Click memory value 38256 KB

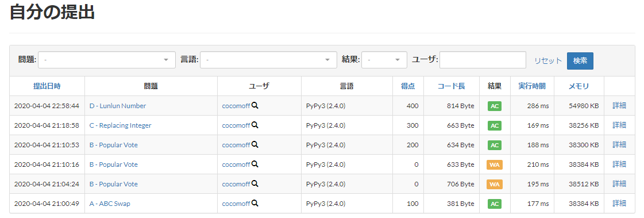pos(584,125)
